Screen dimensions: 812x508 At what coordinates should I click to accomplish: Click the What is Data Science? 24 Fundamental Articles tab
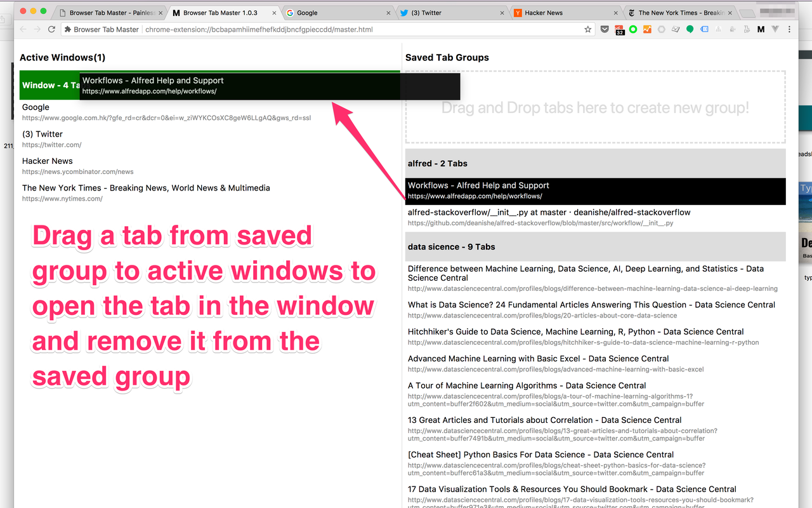point(595,310)
